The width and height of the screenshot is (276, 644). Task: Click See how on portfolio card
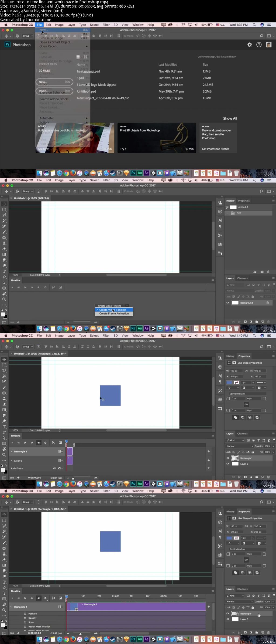pyautogui.click(x=43, y=149)
